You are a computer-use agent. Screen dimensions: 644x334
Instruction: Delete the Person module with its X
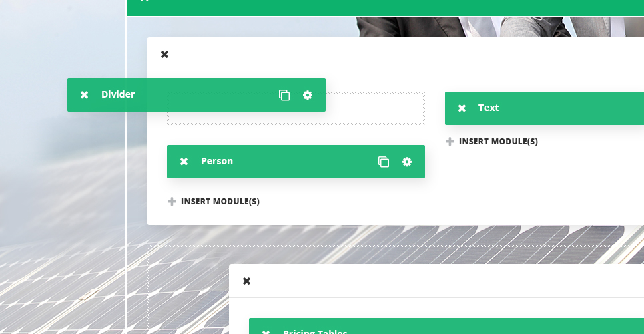184,162
